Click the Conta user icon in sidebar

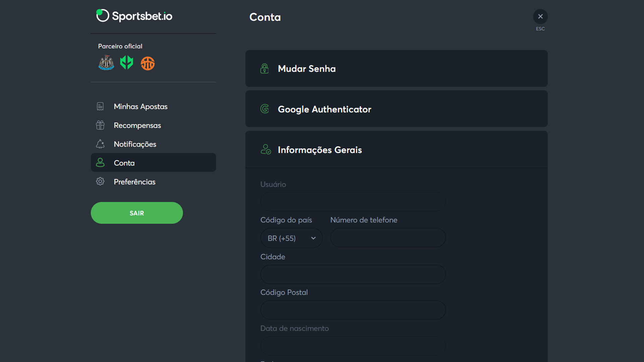pyautogui.click(x=100, y=162)
